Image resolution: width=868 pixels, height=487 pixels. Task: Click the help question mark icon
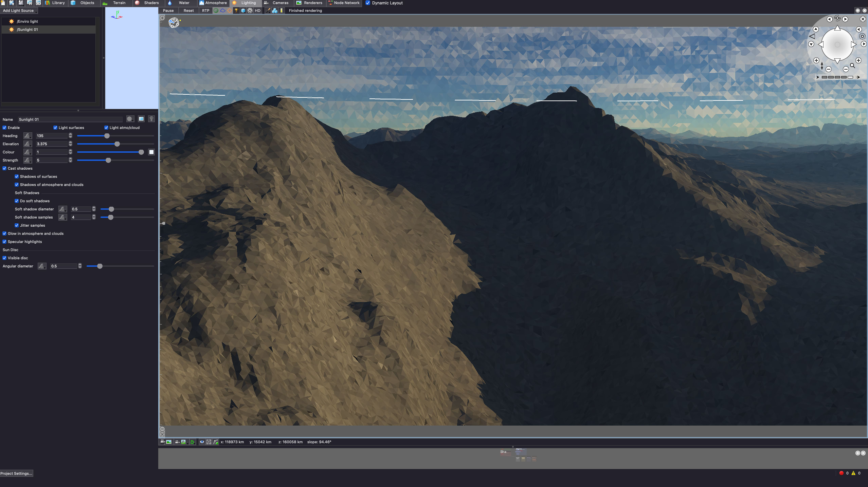[151, 119]
